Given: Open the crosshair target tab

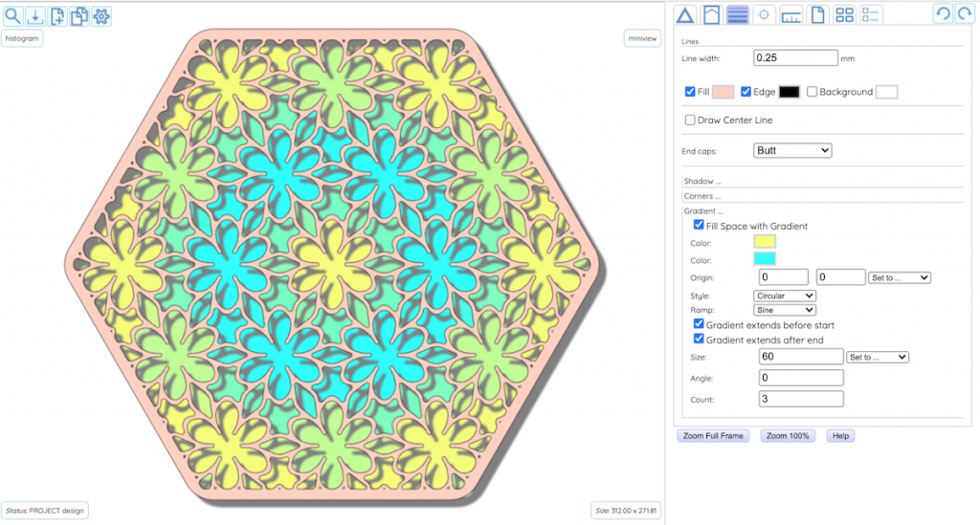Looking at the screenshot, I should coord(764,15).
